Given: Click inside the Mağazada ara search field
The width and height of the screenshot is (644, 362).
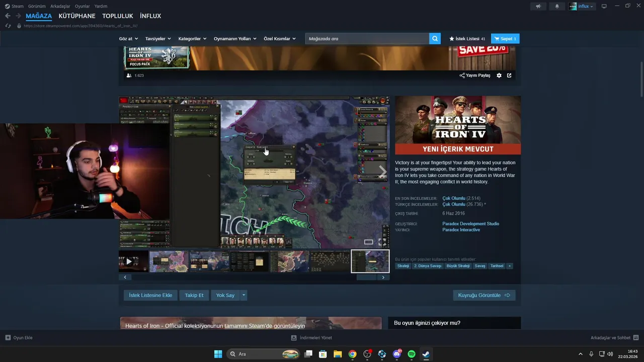Looking at the screenshot, I should pyautogui.click(x=367, y=39).
